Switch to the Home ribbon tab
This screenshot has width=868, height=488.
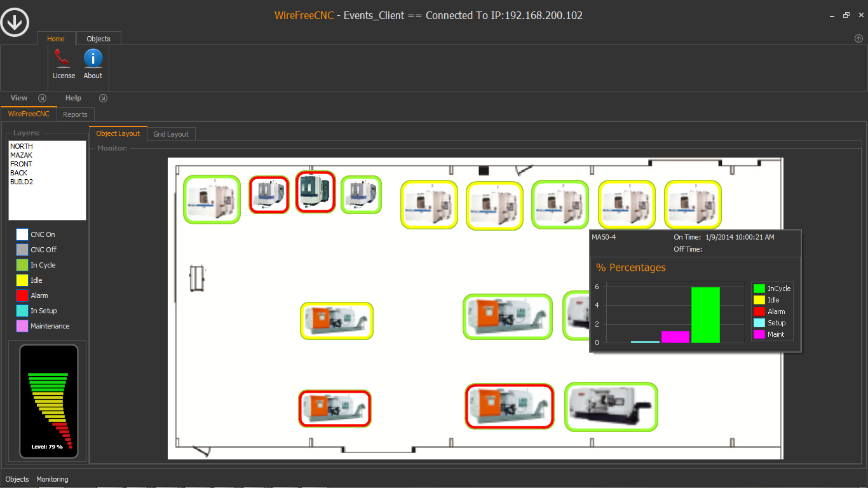pos(56,39)
